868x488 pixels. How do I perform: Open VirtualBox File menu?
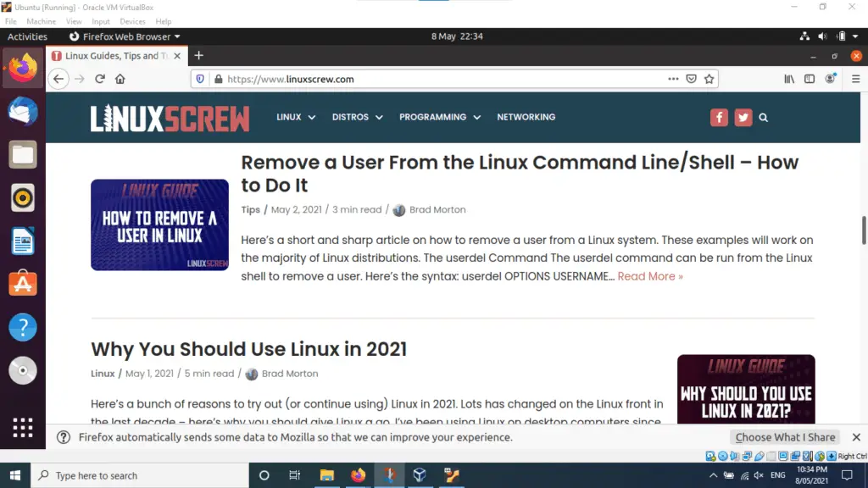pos(10,21)
